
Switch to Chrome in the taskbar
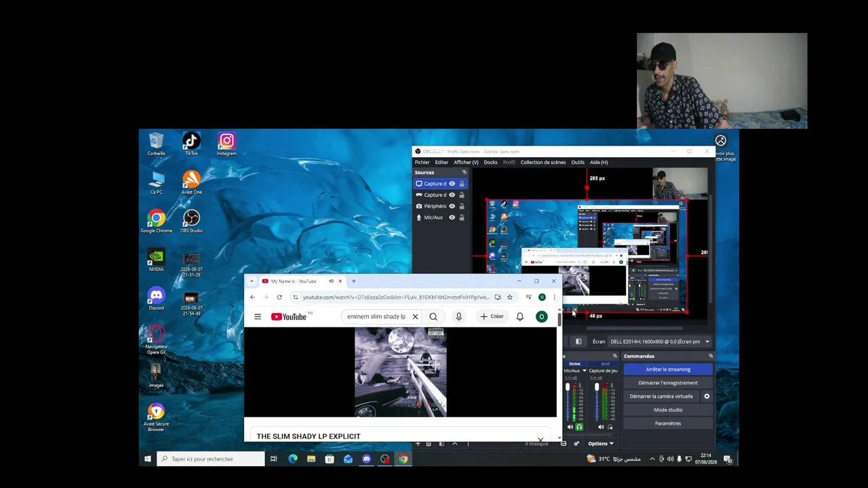403,459
